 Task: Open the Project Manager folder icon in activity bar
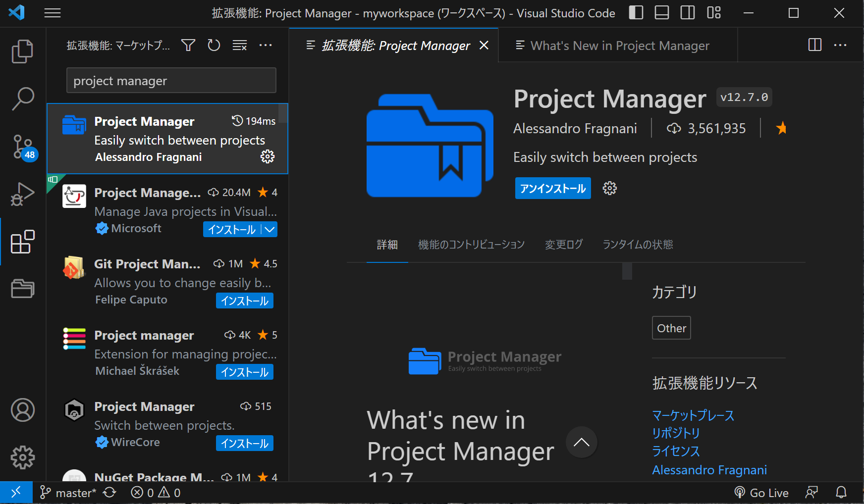tap(23, 288)
